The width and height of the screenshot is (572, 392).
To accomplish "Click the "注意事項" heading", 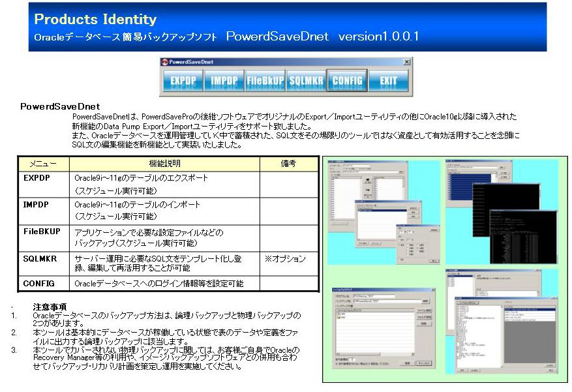I will (50, 307).
